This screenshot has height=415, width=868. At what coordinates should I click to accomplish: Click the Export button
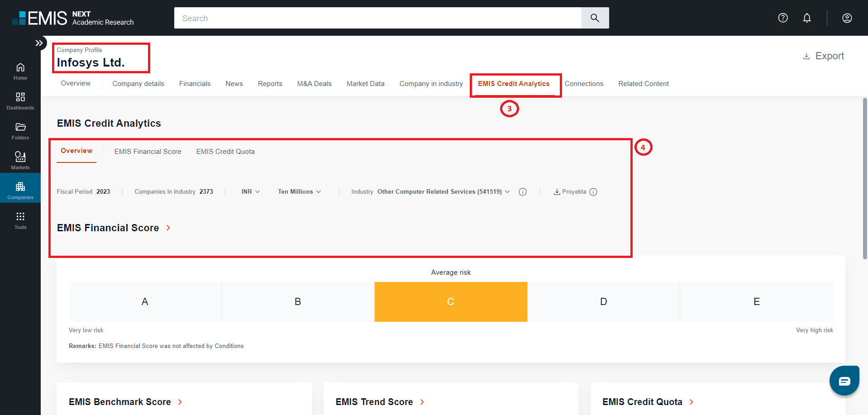tap(823, 56)
